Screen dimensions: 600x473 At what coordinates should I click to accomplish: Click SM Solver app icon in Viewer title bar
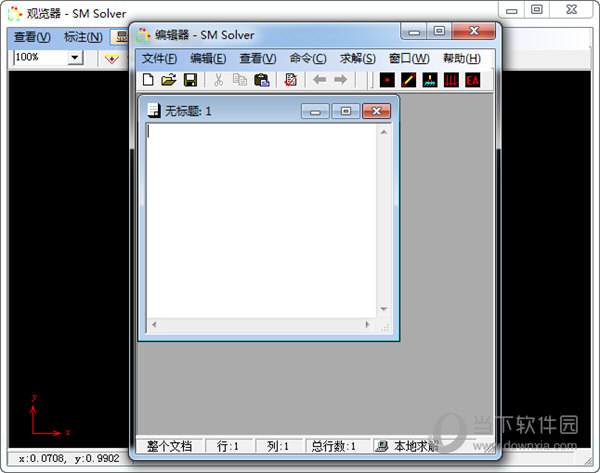pos(15,14)
